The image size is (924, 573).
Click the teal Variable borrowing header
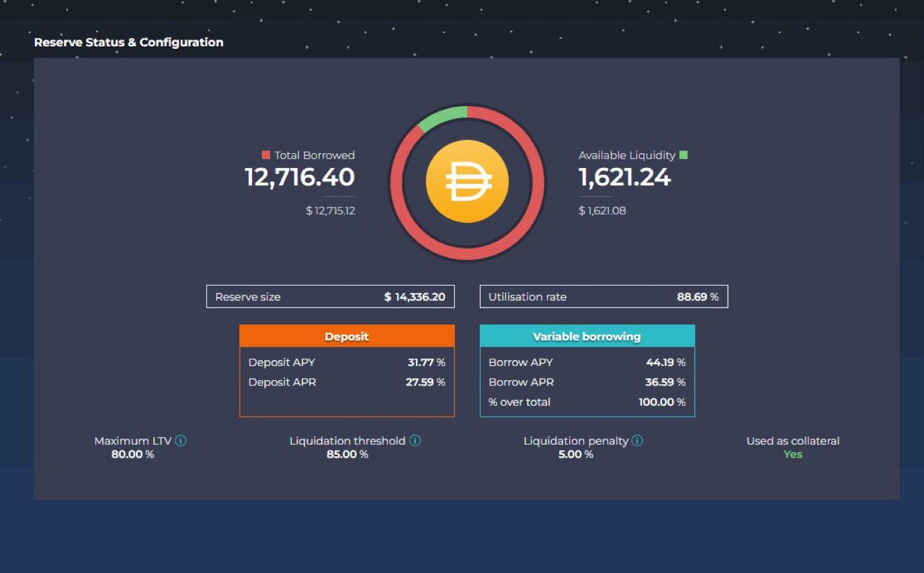click(587, 337)
